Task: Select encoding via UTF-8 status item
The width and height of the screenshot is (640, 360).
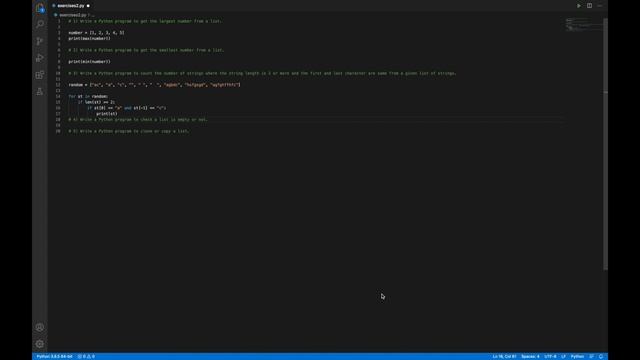Action: click(x=550, y=356)
